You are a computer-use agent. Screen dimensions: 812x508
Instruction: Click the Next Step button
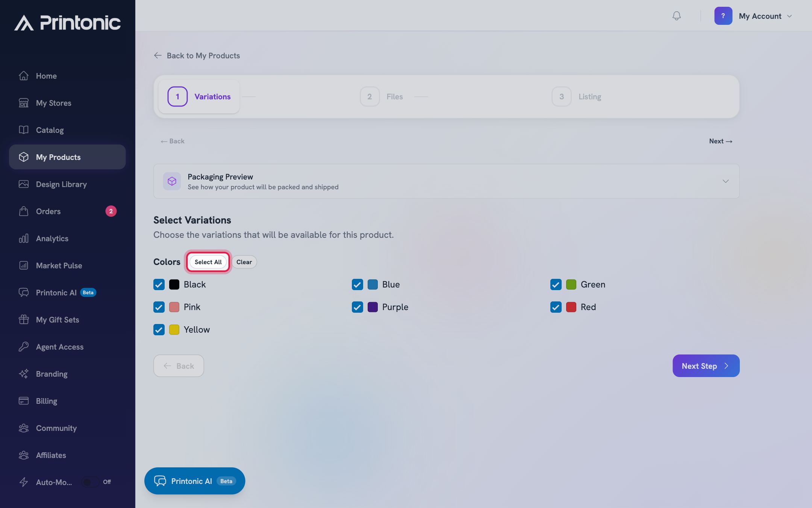coord(706,366)
